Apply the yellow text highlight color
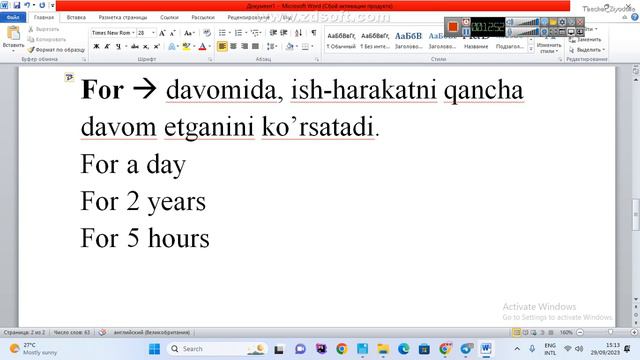The width and height of the screenshot is (640, 360). click(186, 47)
